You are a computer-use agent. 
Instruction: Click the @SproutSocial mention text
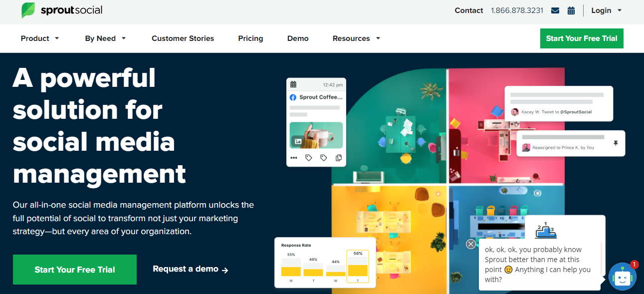point(576,112)
